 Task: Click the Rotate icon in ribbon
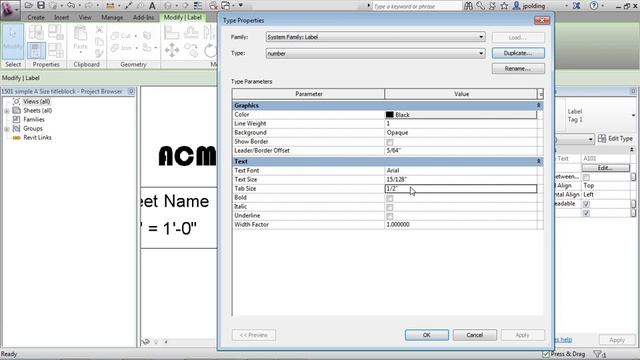pyautogui.click(x=210, y=51)
